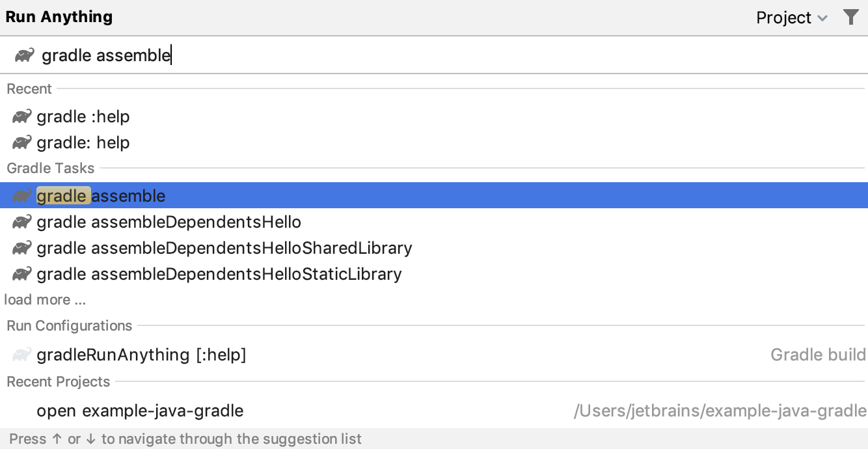Select the Gradle icon for 'gradle assemble'
This screenshot has height=449, width=868.
[21, 195]
